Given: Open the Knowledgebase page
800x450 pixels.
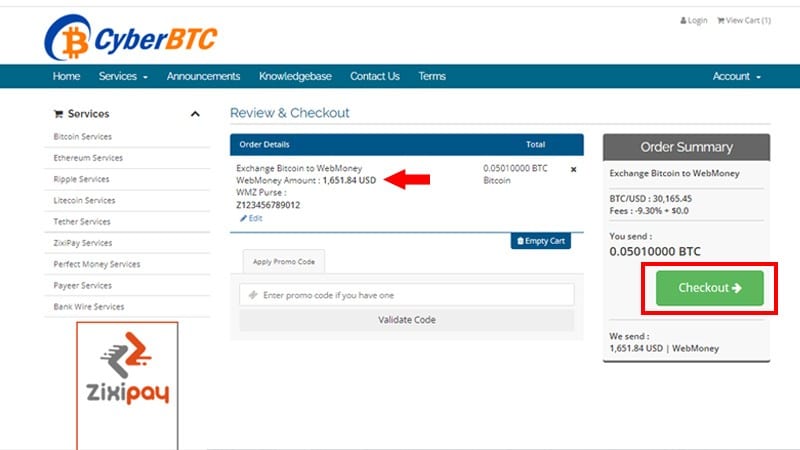Looking at the screenshot, I should [x=295, y=76].
